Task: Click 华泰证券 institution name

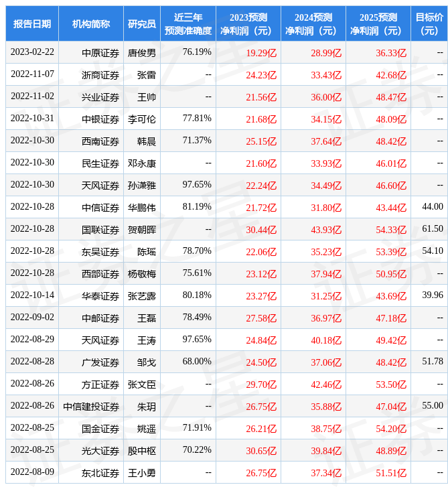Action: [x=100, y=297]
